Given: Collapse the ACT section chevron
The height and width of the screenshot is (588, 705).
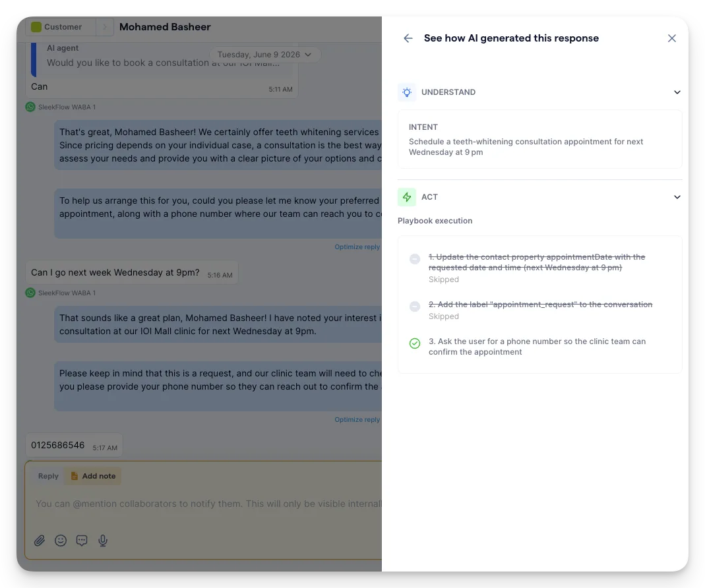Looking at the screenshot, I should click(677, 197).
